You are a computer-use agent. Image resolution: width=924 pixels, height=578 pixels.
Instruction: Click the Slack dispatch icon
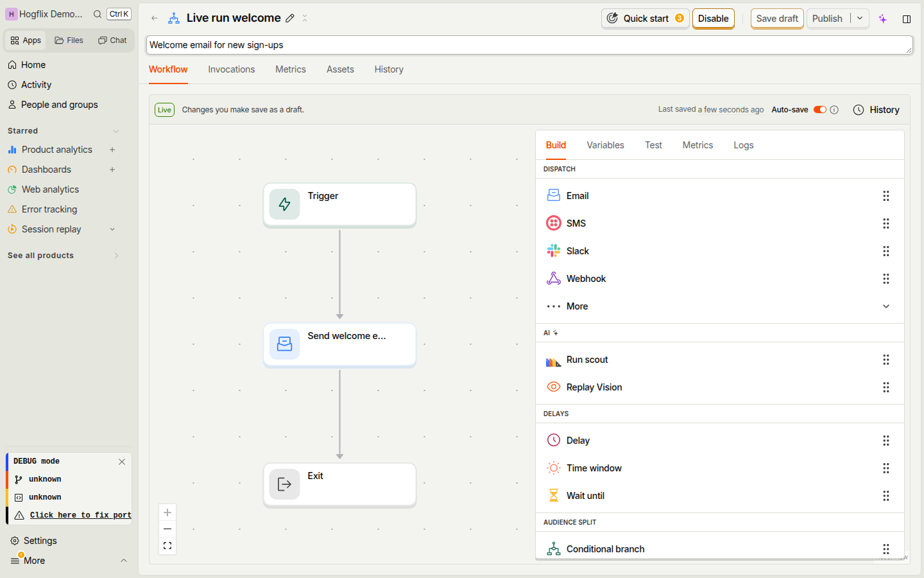(554, 251)
